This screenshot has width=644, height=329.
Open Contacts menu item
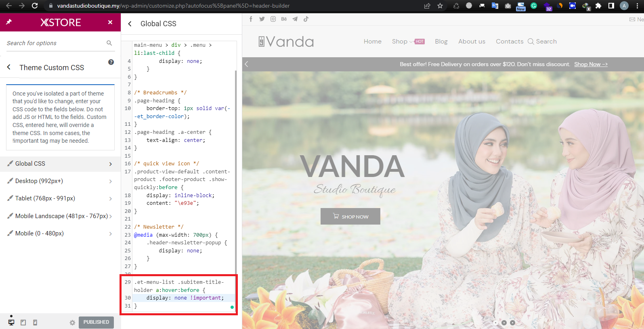510,42
